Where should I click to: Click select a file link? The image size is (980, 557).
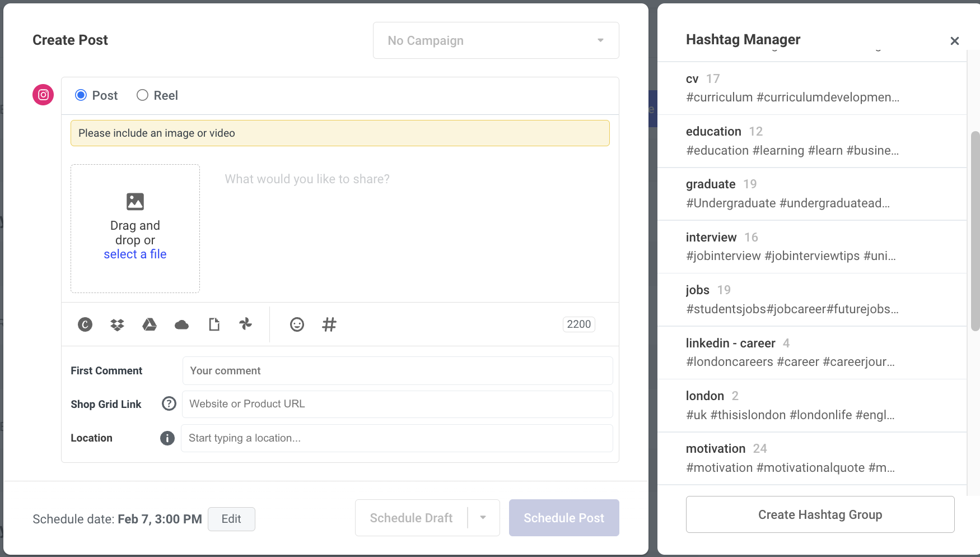pyautogui.click(x=135, y=254)
